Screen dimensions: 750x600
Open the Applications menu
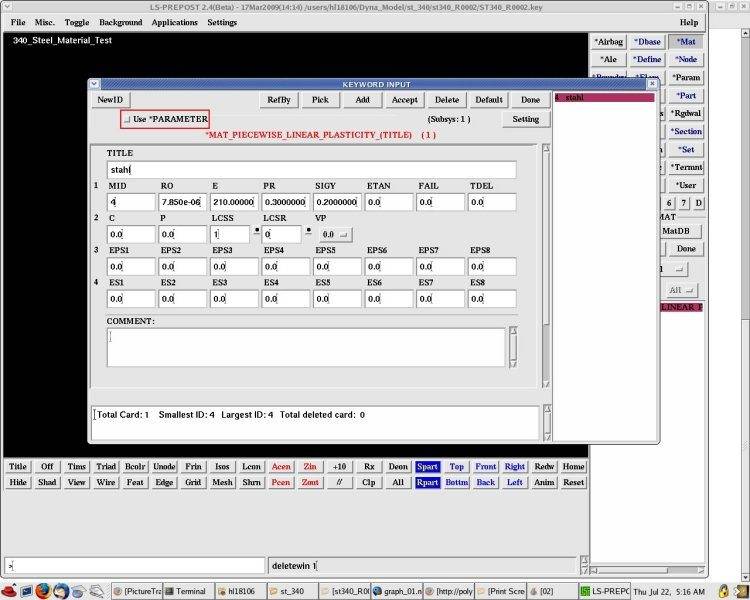tap(175, 22)
